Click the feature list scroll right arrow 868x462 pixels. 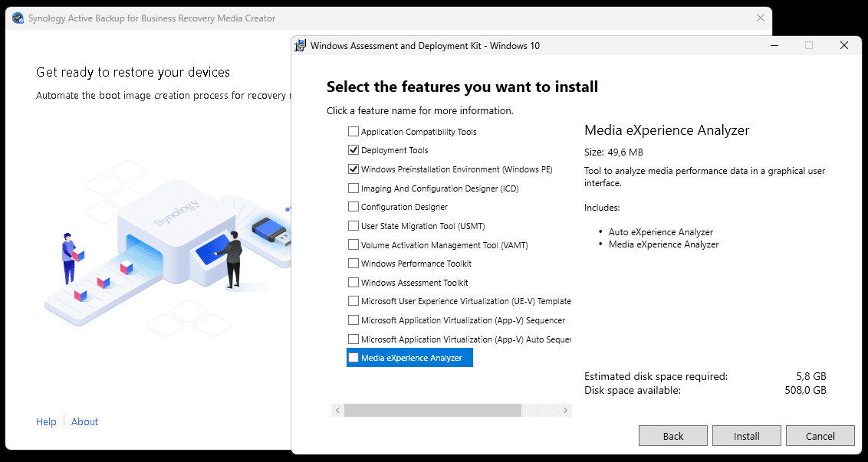tap(565, 410)
